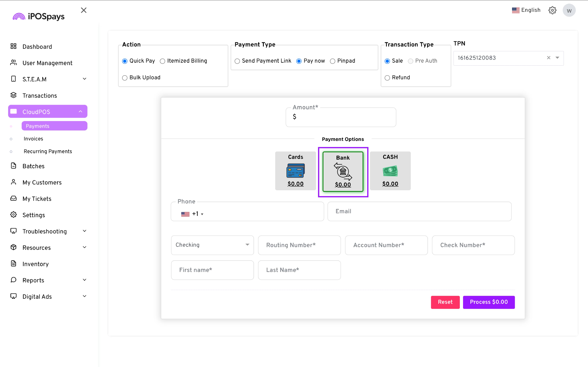Screen dimensions: 588x367
Task: Click into the Routing Number field
Action: [x=299, y=245]
